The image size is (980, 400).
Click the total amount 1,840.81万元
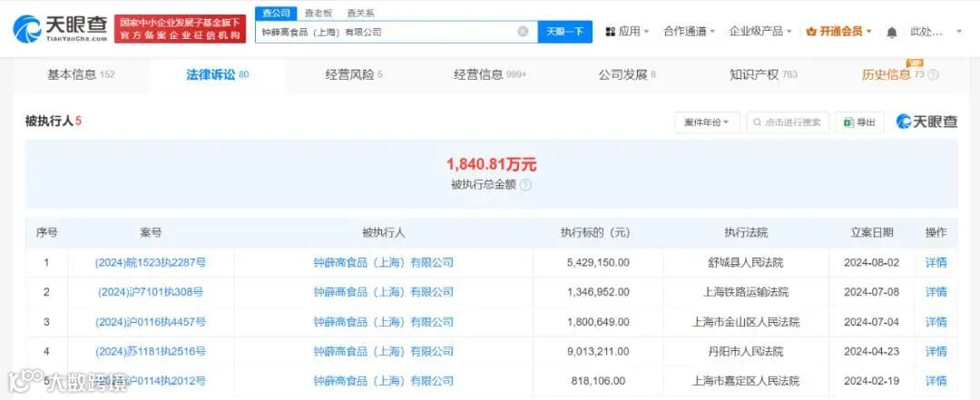(x=491, y=164)
